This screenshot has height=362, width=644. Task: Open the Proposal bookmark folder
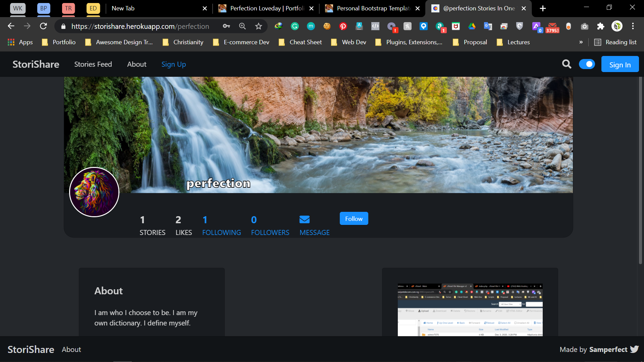(470, 42)
